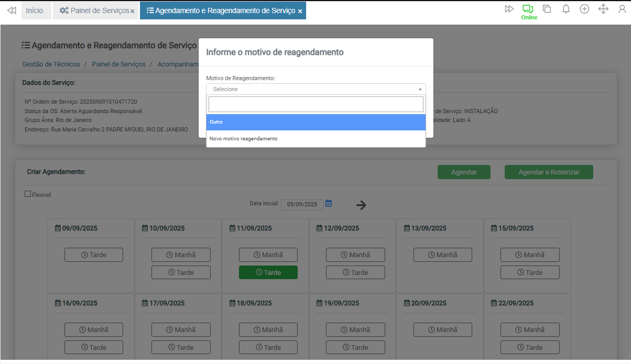Click the plus circle icon in top bar
Screen dimensions: 631x364
584,9
